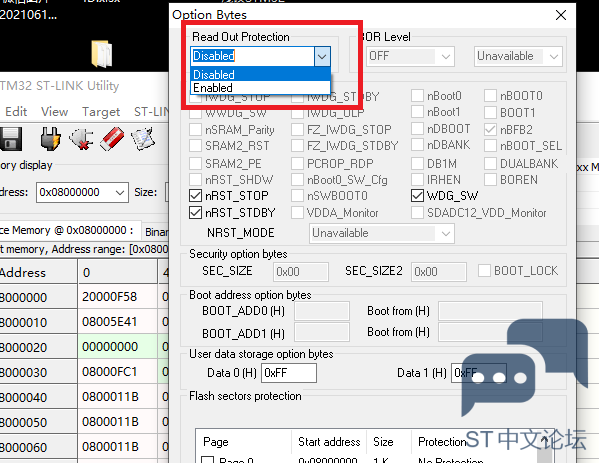Click the BOOT_ADD1 (H) input field
Image resolution: width=599 pixels, height=463 pixels.
[x=322, y=332]
